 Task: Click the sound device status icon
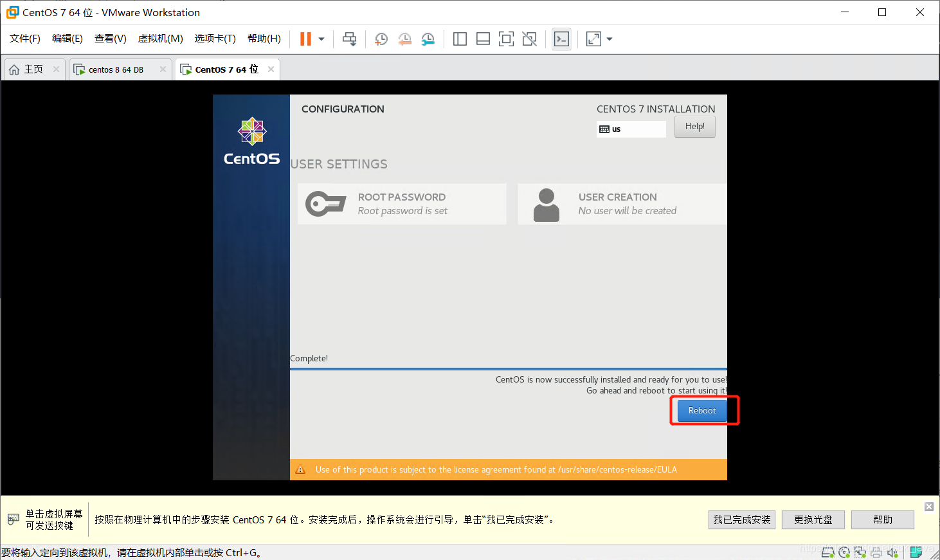892,552
